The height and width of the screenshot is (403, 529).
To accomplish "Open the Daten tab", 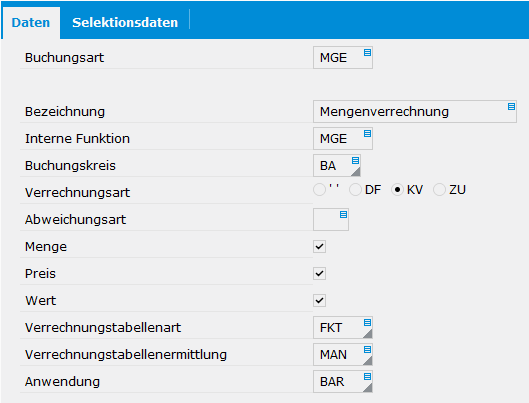I will (x=31, y=23).
